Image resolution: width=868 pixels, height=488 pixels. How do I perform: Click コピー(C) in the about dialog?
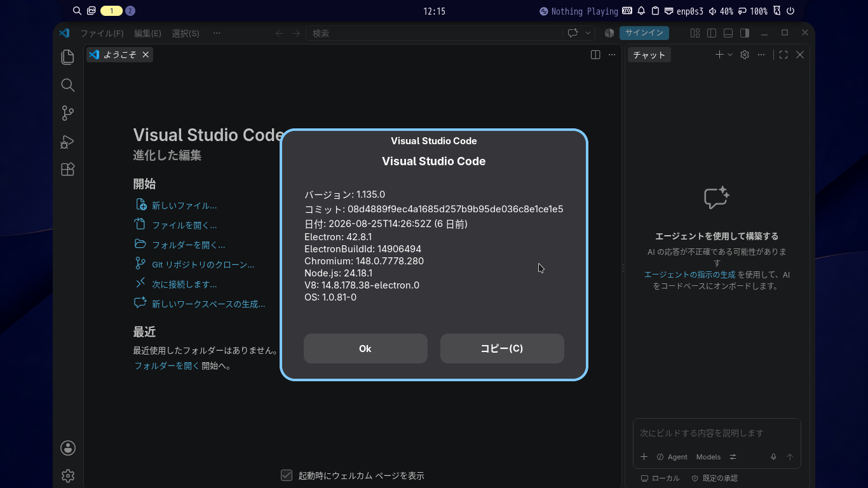pos(502,348)
